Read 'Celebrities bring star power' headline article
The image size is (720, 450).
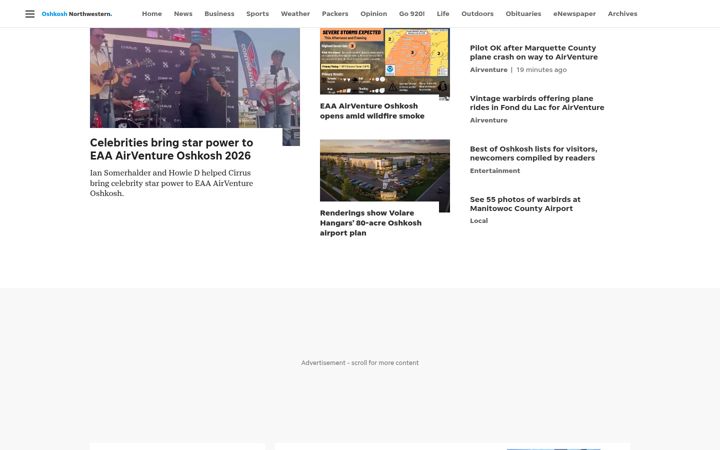click(x=171, y=149)
